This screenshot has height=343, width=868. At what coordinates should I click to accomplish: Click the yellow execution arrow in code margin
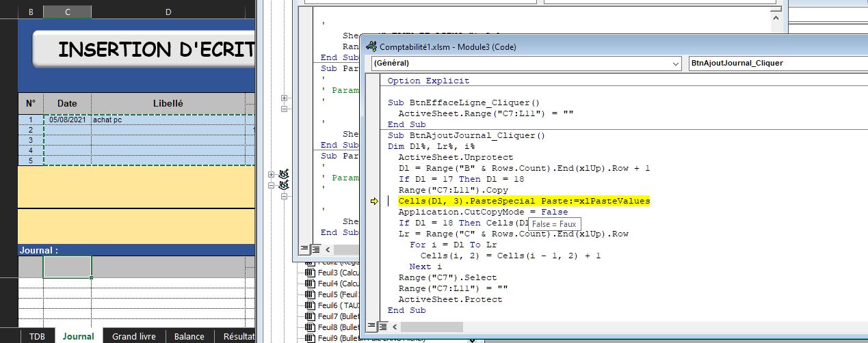pyautogui.click(x=373, y=201)
